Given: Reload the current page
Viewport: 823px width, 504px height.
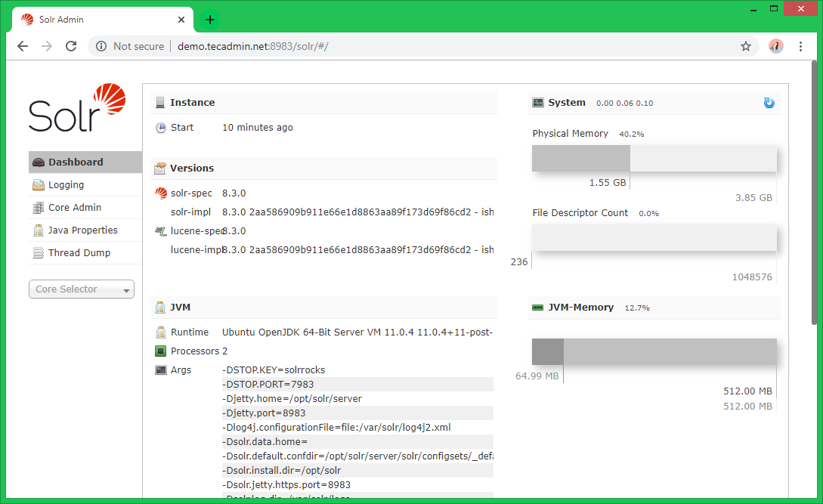Looking at the screenshot, I should point(71,46).
